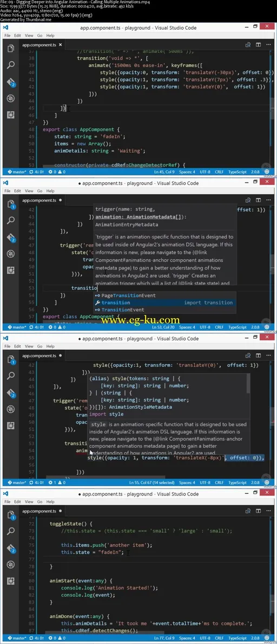Open Extensions view in the Ln 45 window
Image resolution: width=277 pixels, height=644 pixels.
[11, 115]
